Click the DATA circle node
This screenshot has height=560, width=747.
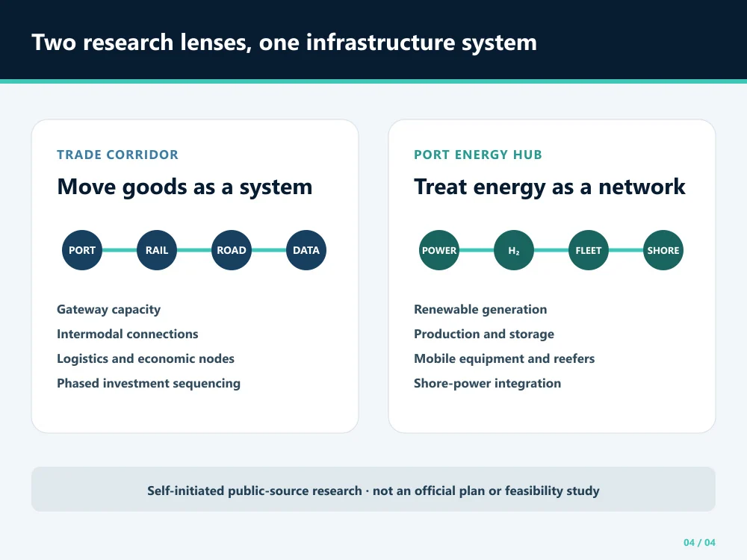[x=306, y=250]
